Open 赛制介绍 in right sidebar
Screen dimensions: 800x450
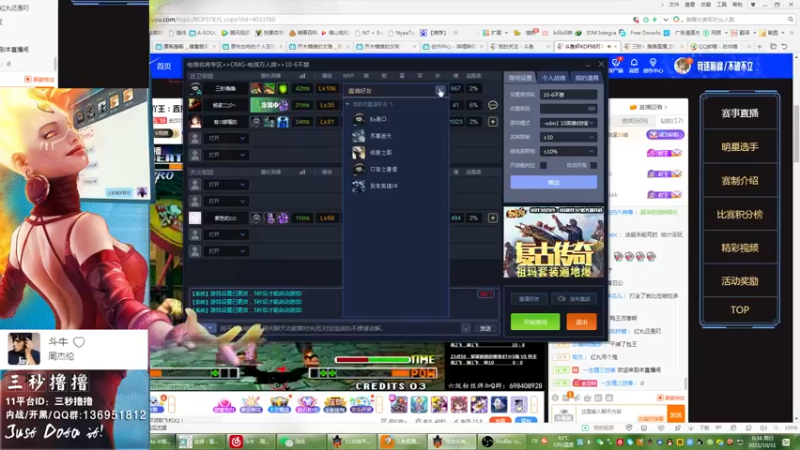(740, 181)
